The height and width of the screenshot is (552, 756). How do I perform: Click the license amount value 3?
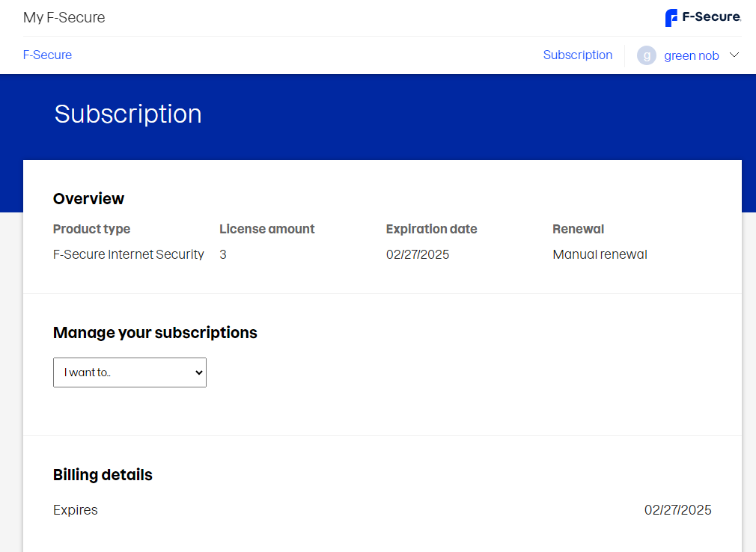[x=223, y=254]
